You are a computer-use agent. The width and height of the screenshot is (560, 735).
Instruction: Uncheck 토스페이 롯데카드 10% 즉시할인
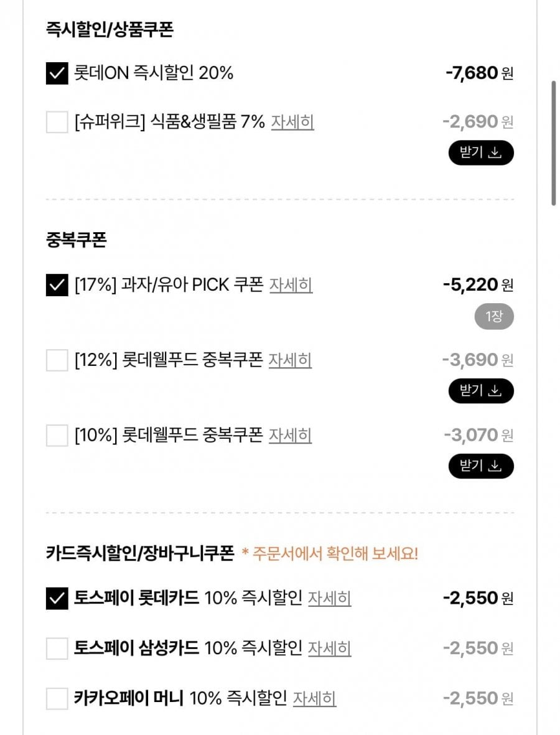pos(57,598)
